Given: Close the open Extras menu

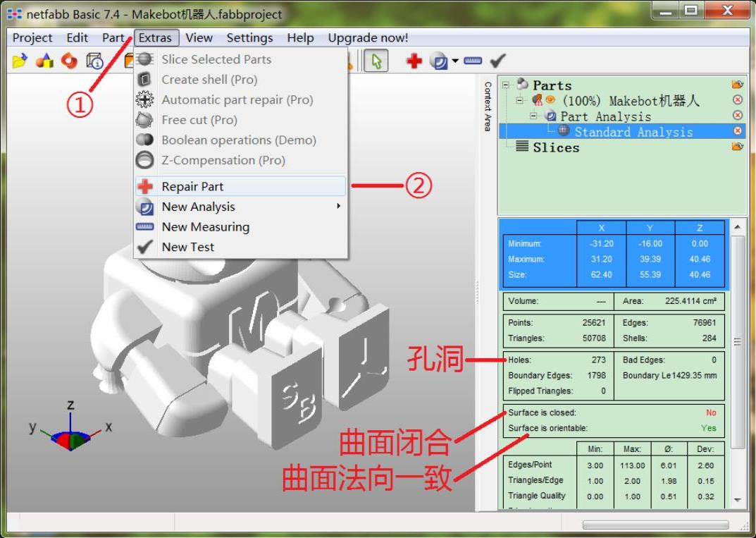Looking at the screenshot, I should (155, 37).
